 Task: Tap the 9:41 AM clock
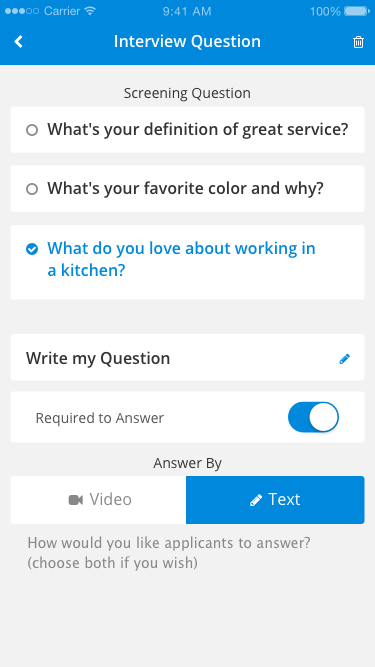click(187, 11)
